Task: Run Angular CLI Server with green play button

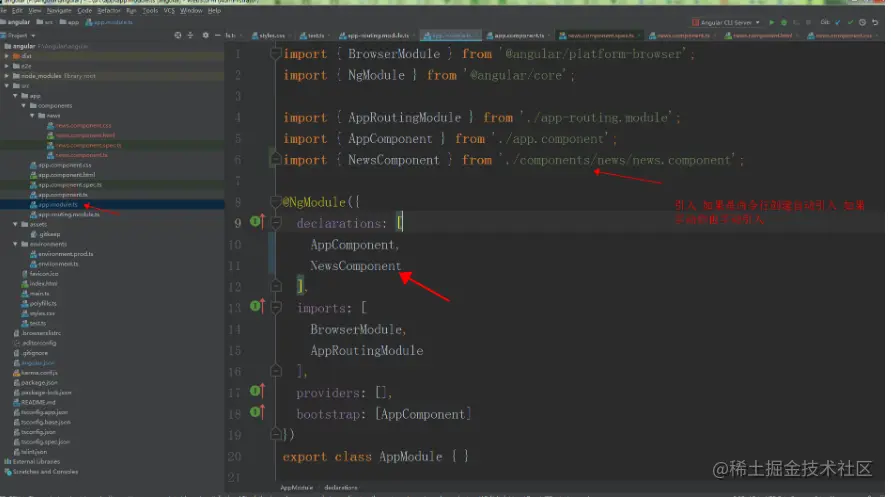Action: point(771,23)
